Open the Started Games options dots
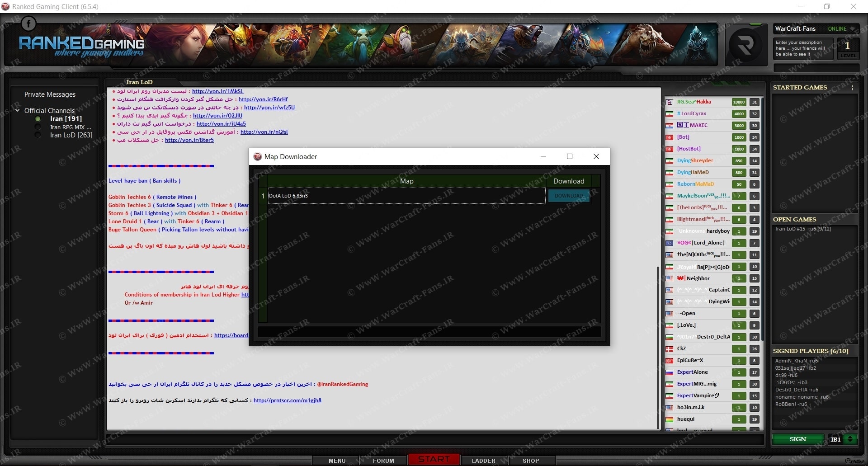 tap(852, 88)
